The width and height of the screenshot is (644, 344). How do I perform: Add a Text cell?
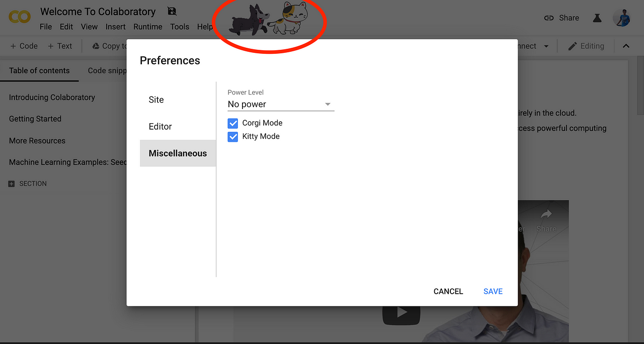point(60,46)
